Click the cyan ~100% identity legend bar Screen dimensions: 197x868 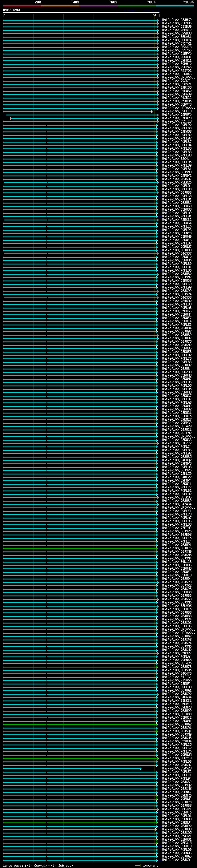click(x=175, y=6)
